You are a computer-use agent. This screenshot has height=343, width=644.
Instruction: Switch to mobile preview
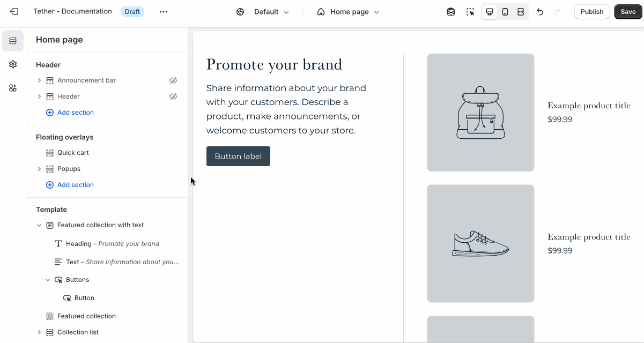point(505,12)
